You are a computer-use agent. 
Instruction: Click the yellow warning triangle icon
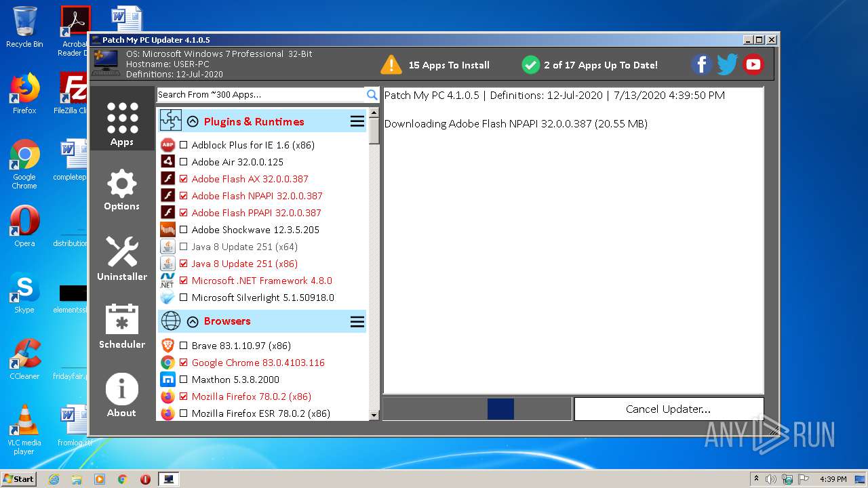(x=391, y=65)
